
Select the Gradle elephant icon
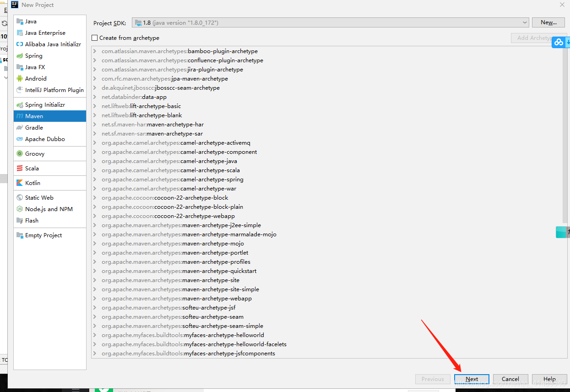[20, 128]
